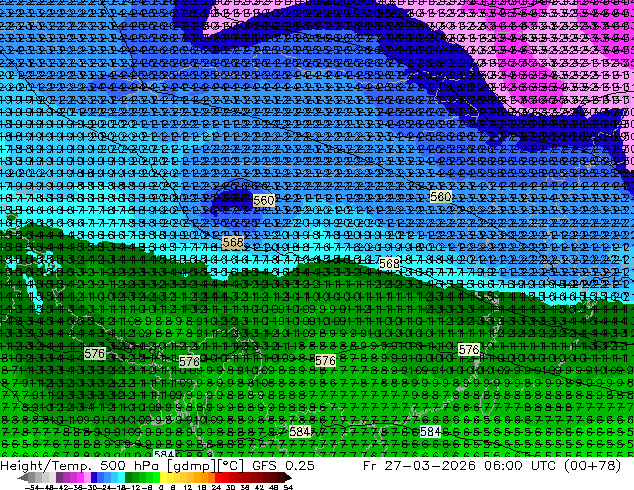Screen dimensions: 634x490
Task: Click the bright red legend swatch at 24
Action: pyautogui.click(x=218, y=477)
